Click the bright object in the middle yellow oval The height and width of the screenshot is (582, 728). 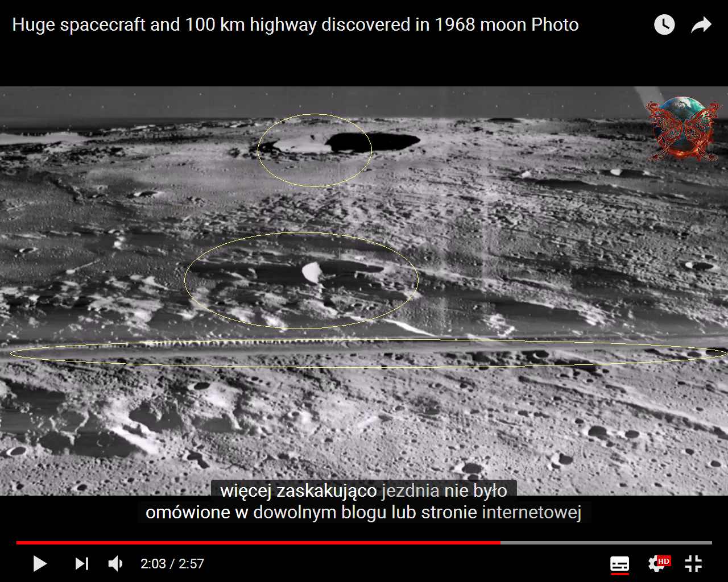[311, 272]
